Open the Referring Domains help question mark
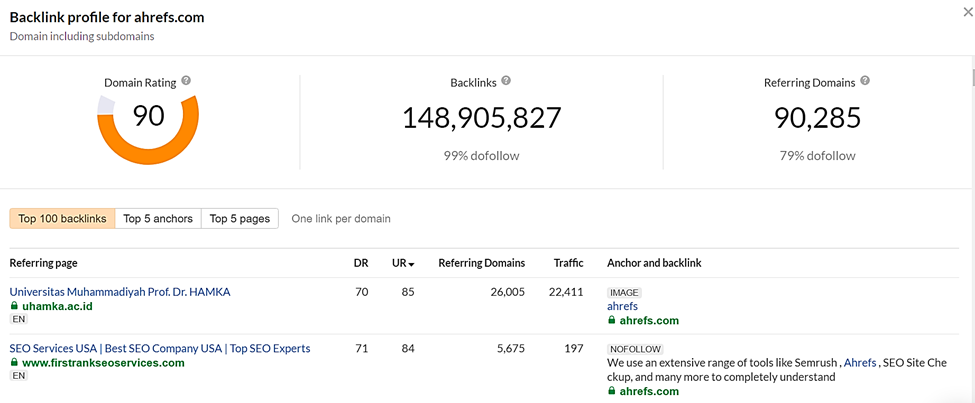The image size is (975, 403). [865, 81]
